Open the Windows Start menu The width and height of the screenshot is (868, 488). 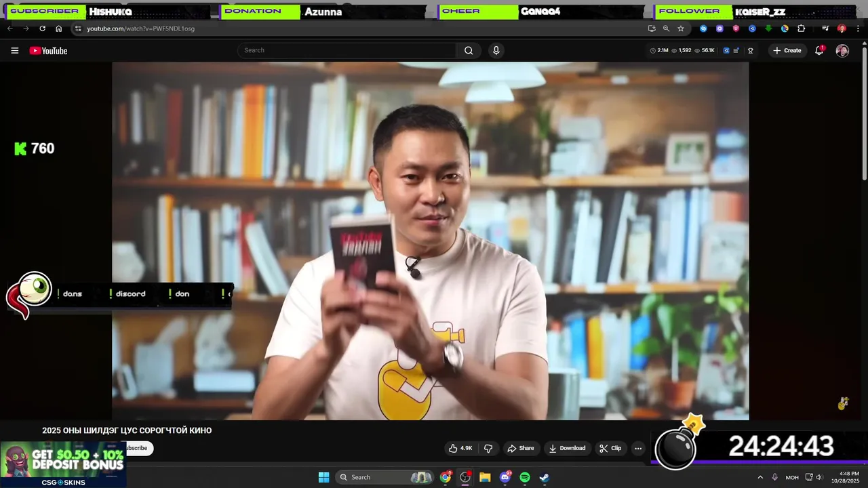323,477
